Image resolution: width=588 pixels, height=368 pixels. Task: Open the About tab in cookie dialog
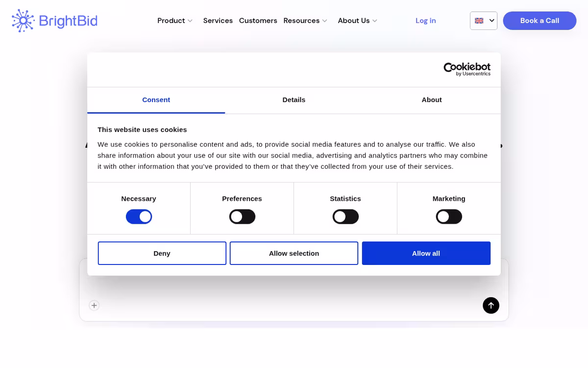(432, 100)
